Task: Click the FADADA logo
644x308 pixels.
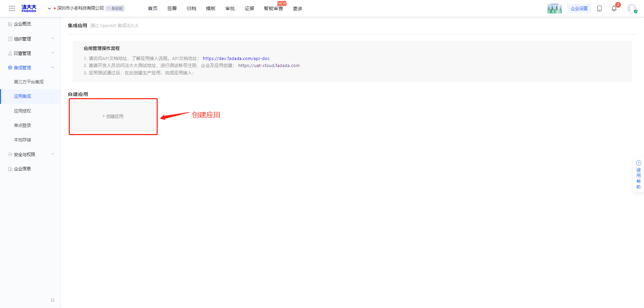Action: click(x=29, y=8)
